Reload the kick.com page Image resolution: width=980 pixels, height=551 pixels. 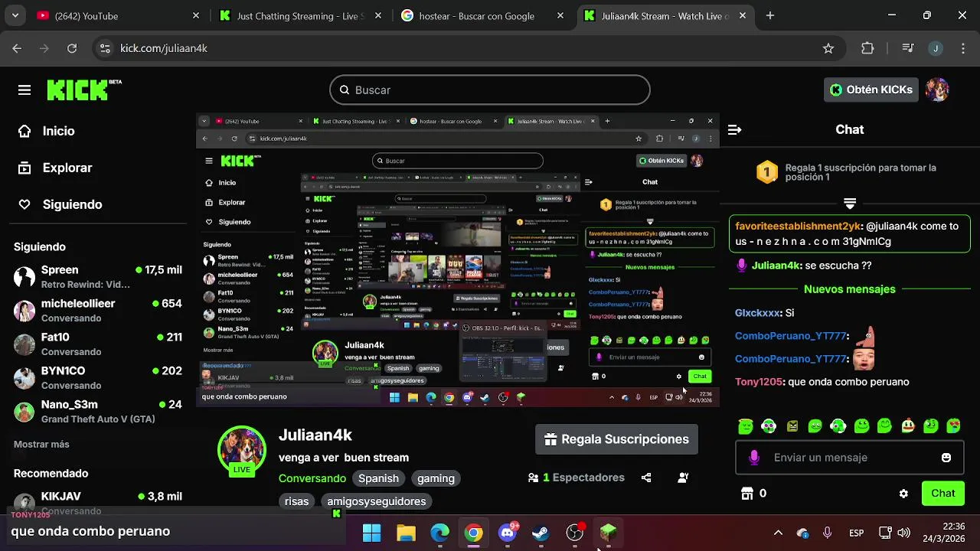click(x=72, y=48)
